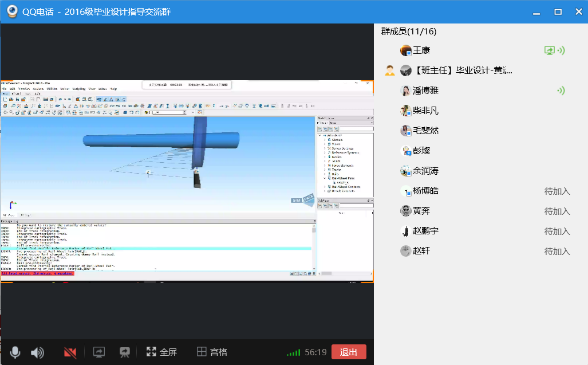This screenshot has height=365, width=588.
Task: Exit the call with red 退出 button
Action: click(x=348, y=352)
